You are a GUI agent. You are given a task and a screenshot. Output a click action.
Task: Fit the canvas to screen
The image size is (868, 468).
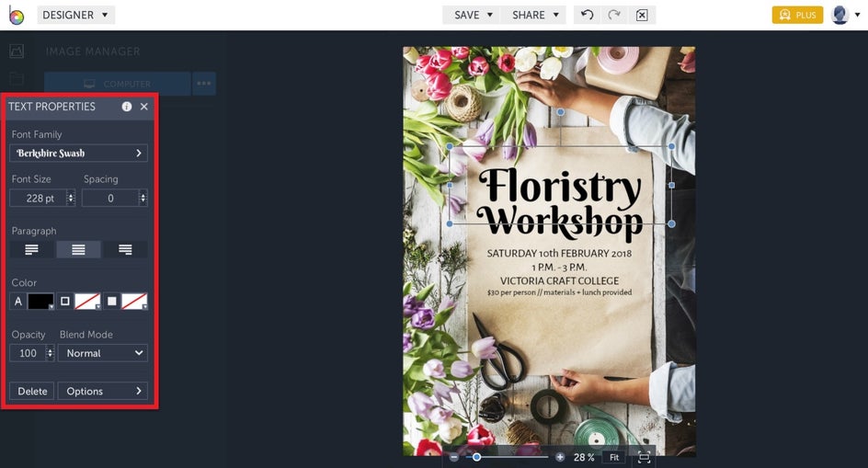tap(614, 458)
